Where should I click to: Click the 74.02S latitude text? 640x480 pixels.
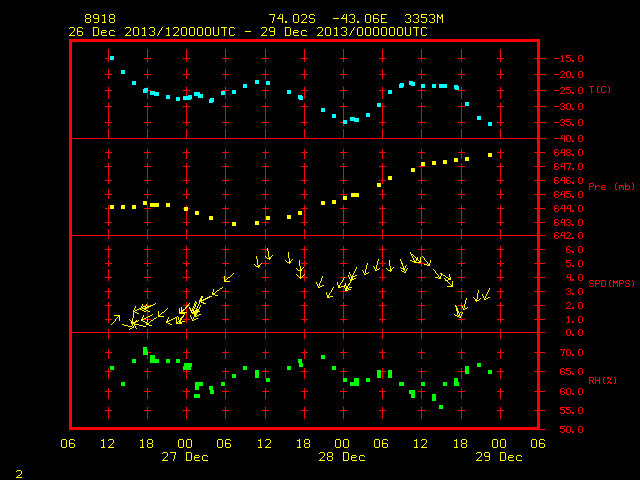click(292, 19)
